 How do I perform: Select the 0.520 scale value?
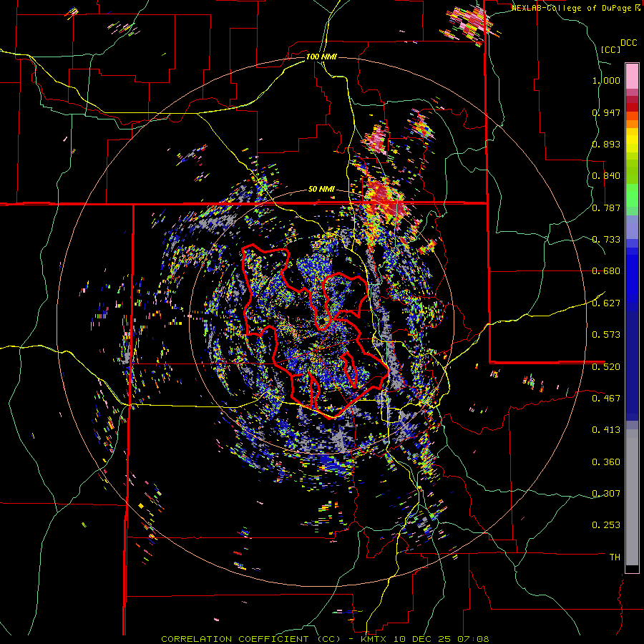click(x=606, y=367)
